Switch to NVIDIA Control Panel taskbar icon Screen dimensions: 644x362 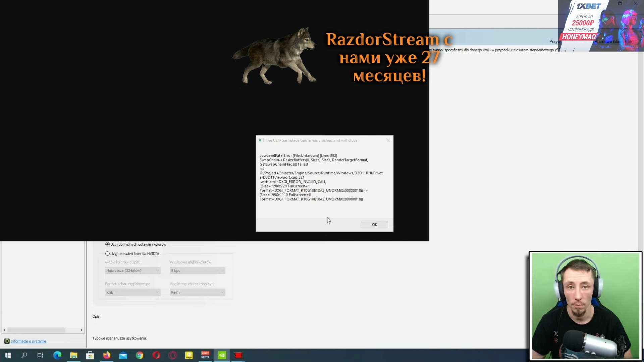click(x=222, y=355)
